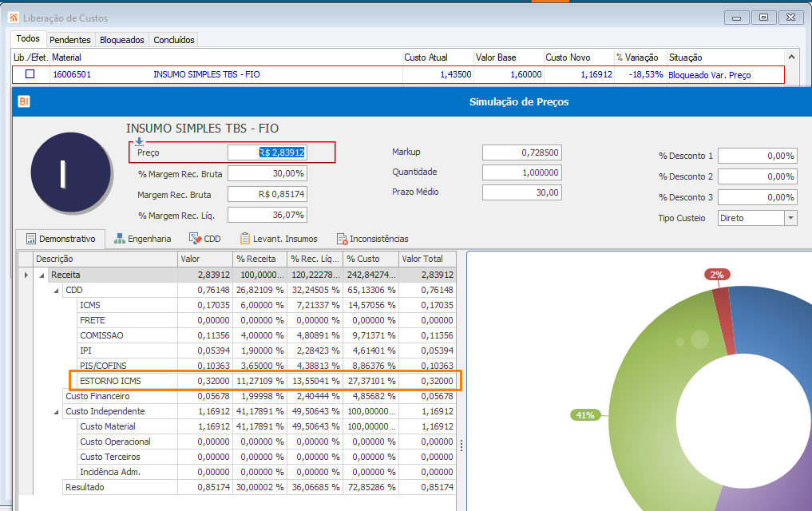Click the Custo Novo column header
Image resolution: width=812 pixels, height=511 pixels.
coord(579,57)
